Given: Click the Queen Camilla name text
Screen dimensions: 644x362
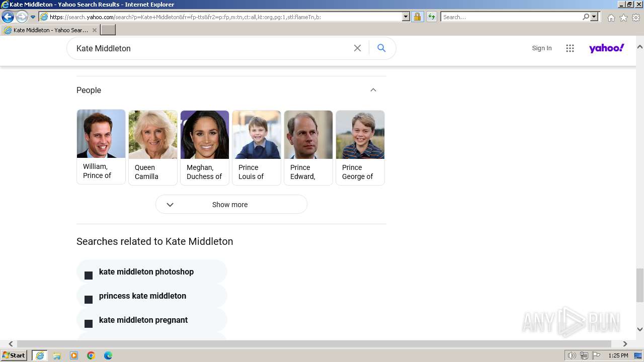Looking at the screenshot, I should click(146, 172).
